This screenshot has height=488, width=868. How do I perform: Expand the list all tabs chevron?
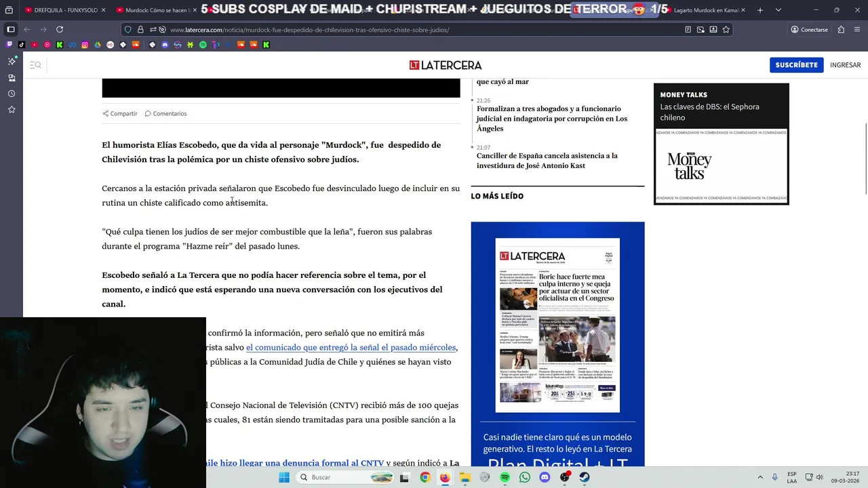778,10
